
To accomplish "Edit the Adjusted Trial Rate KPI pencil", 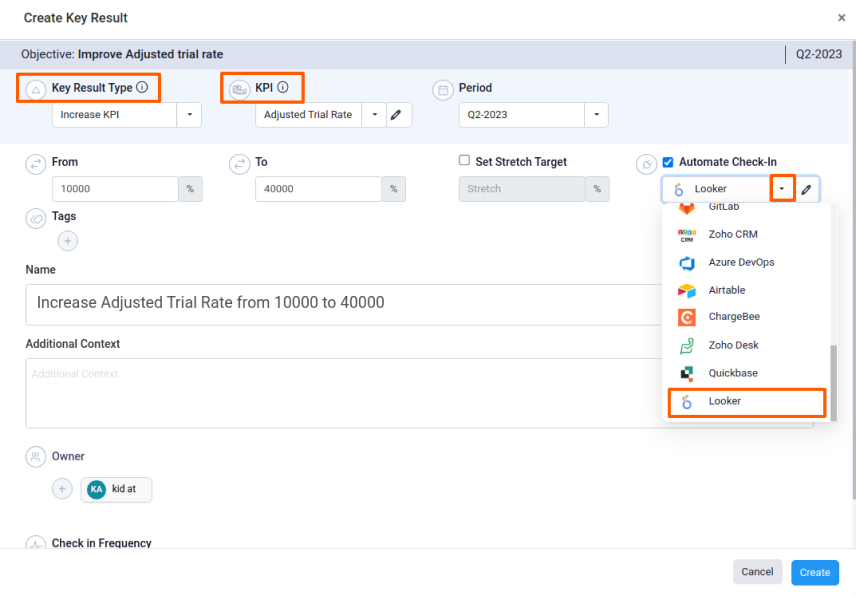I will click(396, 115).
